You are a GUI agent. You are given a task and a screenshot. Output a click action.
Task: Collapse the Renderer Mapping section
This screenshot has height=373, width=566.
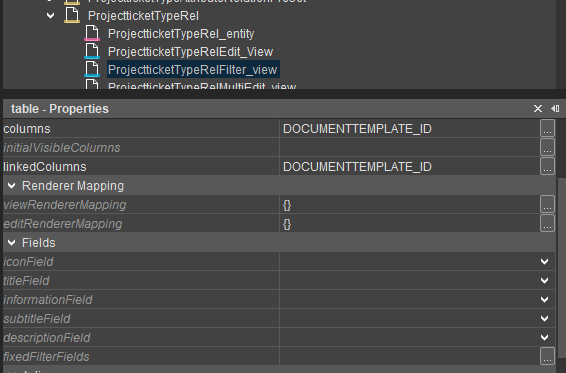click(x=12, y=186)
